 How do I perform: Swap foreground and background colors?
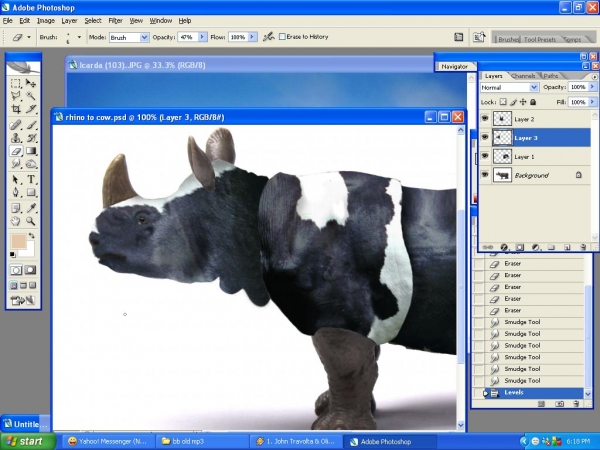(x=32, y=235)
